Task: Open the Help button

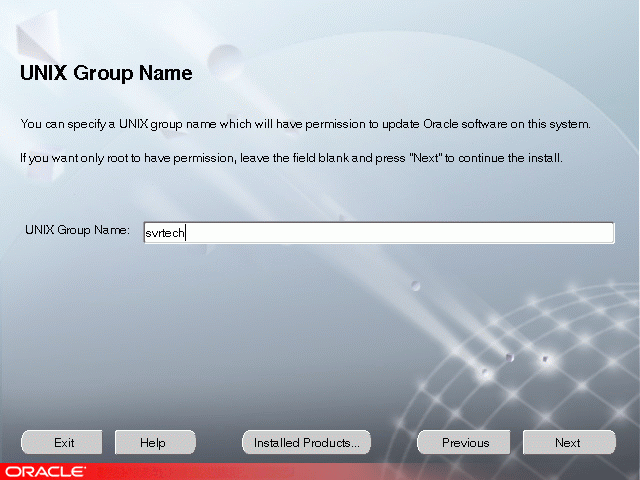Action: coord(155,442)
